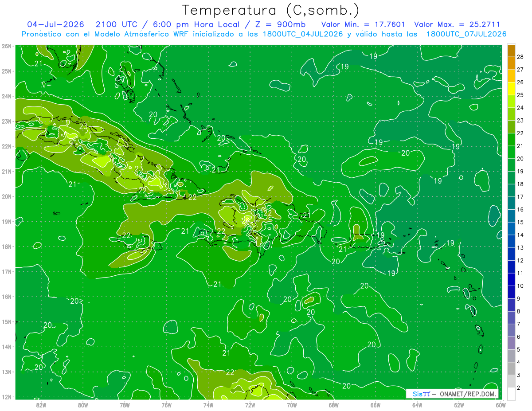The height and width of the screenshot is (411, 532).
Task: Click the color scale label "12"
Action: click(520, 261)
